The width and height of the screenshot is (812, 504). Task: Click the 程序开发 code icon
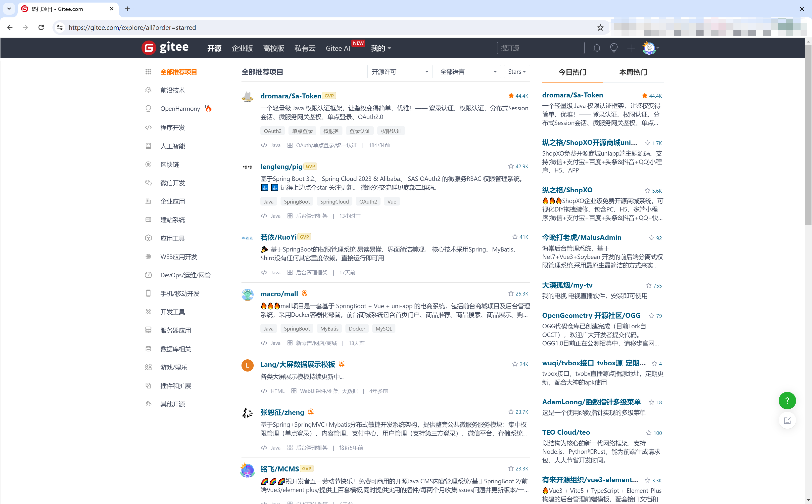148,127
